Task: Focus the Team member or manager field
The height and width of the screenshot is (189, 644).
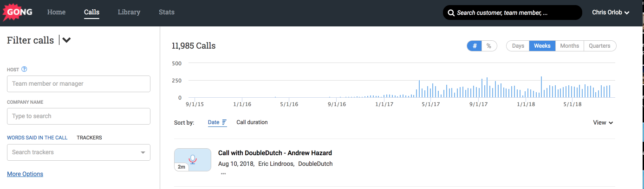Action: [x=78, y=84]
